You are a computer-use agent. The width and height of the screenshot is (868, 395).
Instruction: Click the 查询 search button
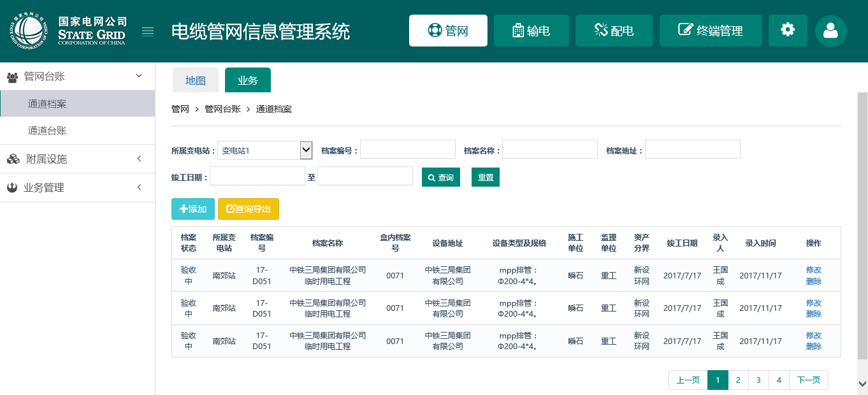pos(441,177)
